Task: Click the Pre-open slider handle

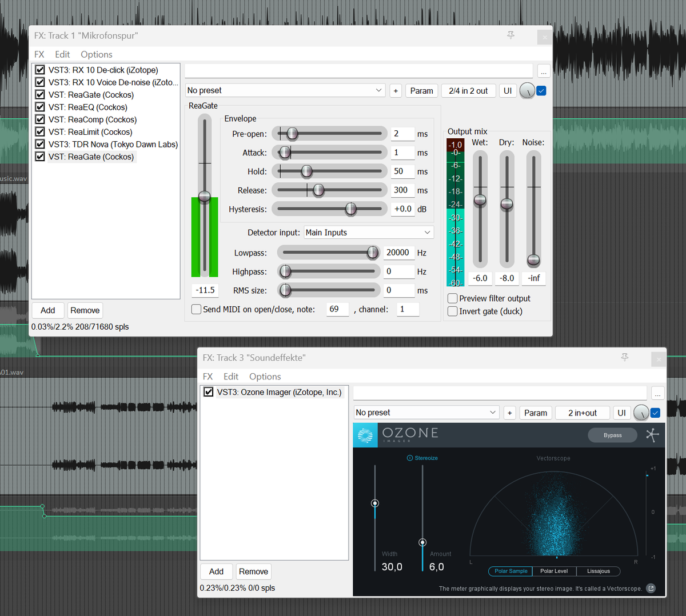Action: (292, 134)
